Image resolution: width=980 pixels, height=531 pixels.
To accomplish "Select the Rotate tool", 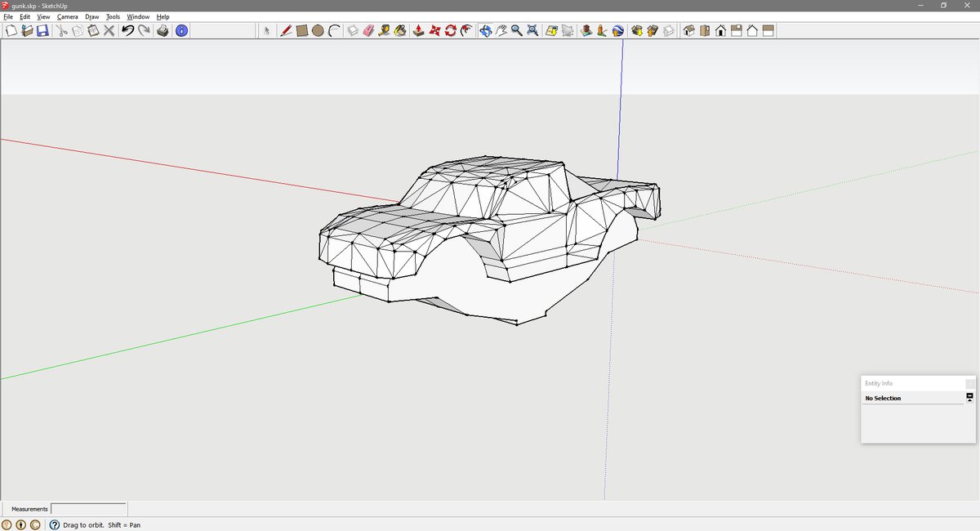I will pos(450,31).
